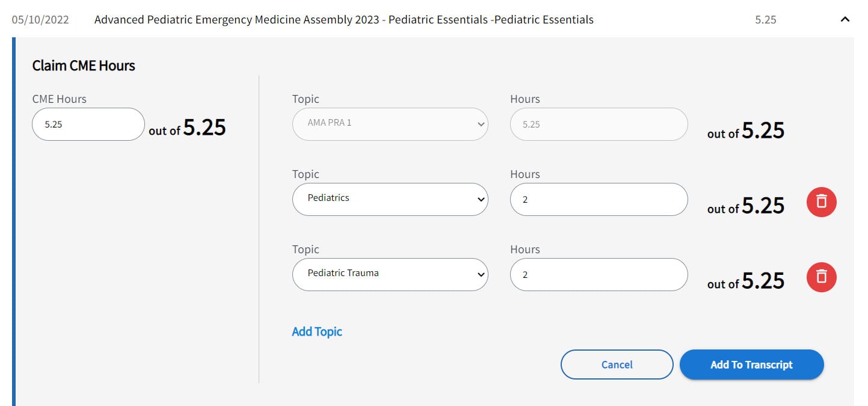The height and width of the screenshot is (406, 868).
Task: Remove the Pediatric Trauma topic row
Action: click(821, 277)
